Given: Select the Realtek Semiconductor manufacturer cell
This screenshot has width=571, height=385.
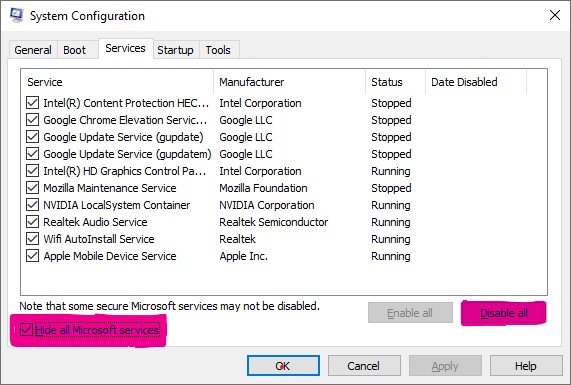Looking at the screenshot, I should (273, 222).
